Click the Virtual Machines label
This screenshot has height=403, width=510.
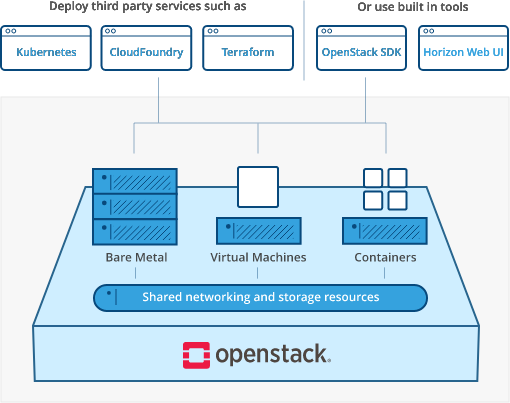[258, 257]
